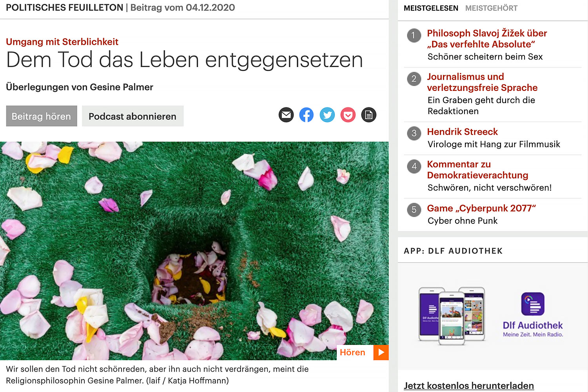Switch to Meistgehört tab
Screen dimensions: 588x392
pyautogui.click(x=491, y=8)
